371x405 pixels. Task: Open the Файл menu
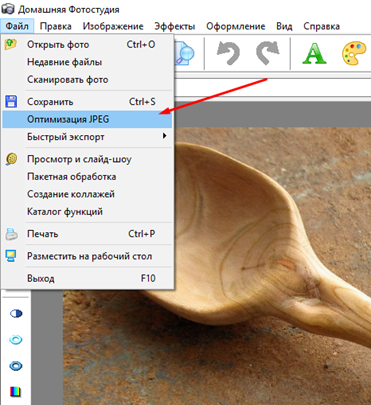click(17, 26)
